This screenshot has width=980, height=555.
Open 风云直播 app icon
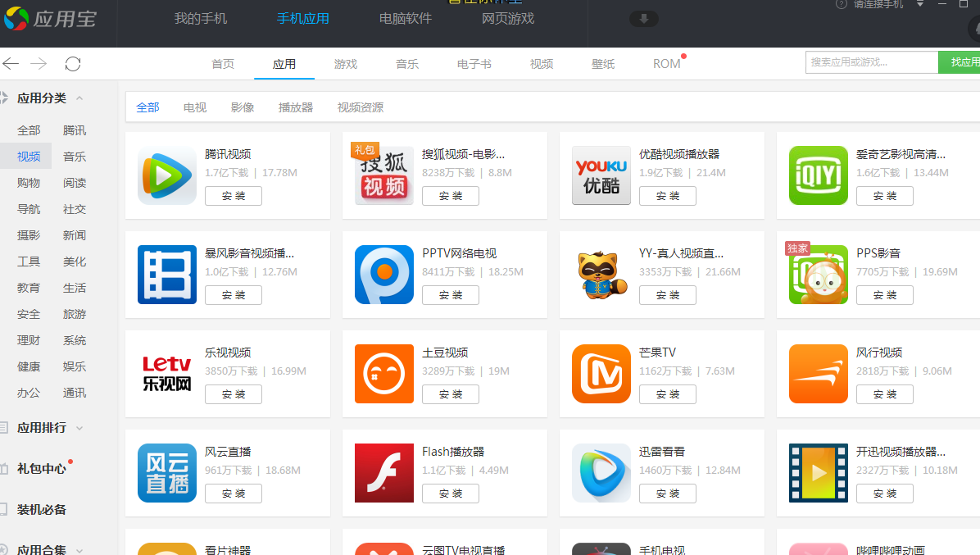click(167, 473)
